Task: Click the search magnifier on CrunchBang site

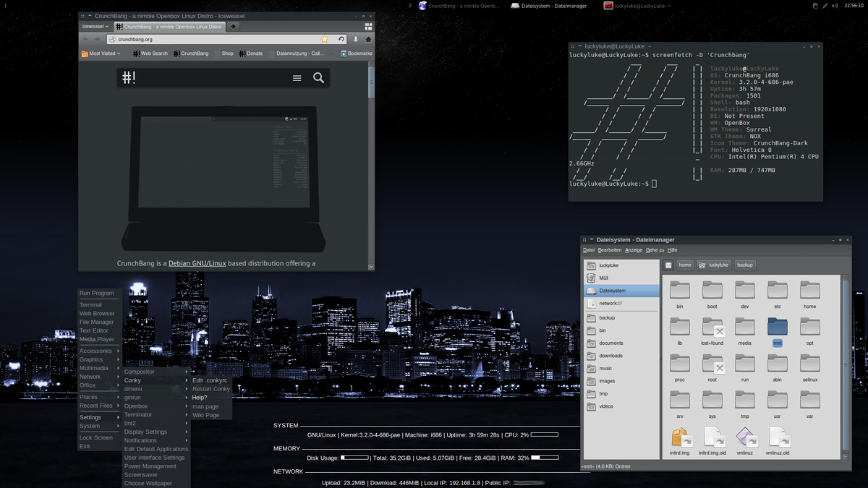Action: (318, 78)
